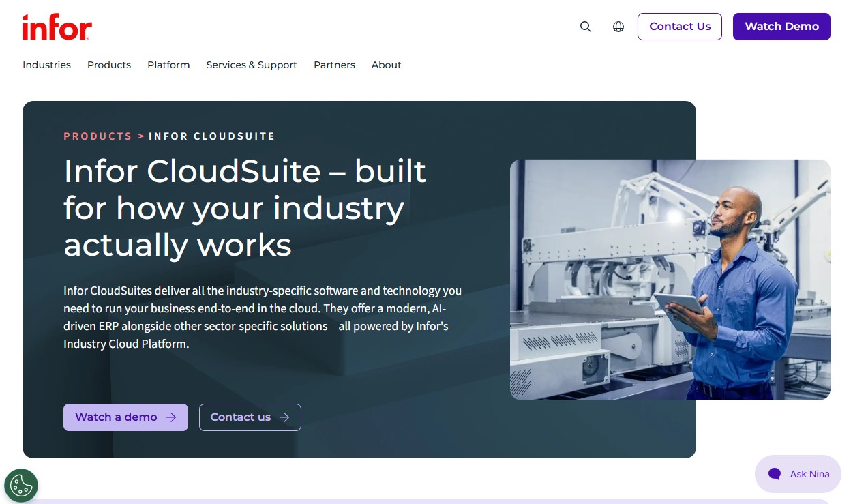Viewport: 851px width, 504px height.
Task: Click the Ask Nina chat bubble icon
Action: click(x=774, y=474)
